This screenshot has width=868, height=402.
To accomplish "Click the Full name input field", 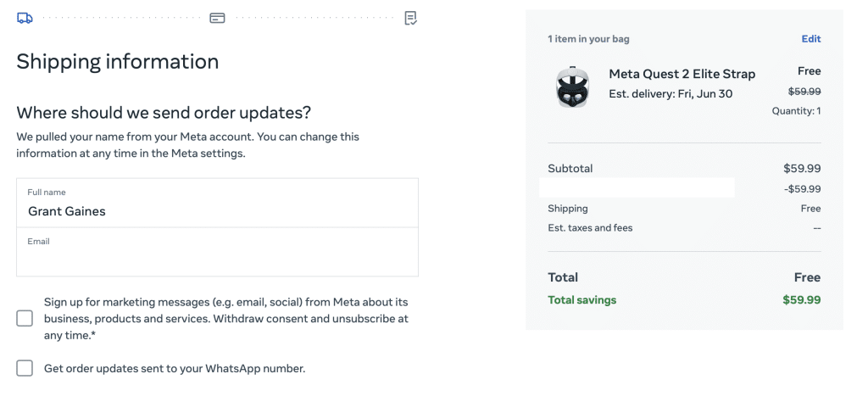I will click(218, 203).
